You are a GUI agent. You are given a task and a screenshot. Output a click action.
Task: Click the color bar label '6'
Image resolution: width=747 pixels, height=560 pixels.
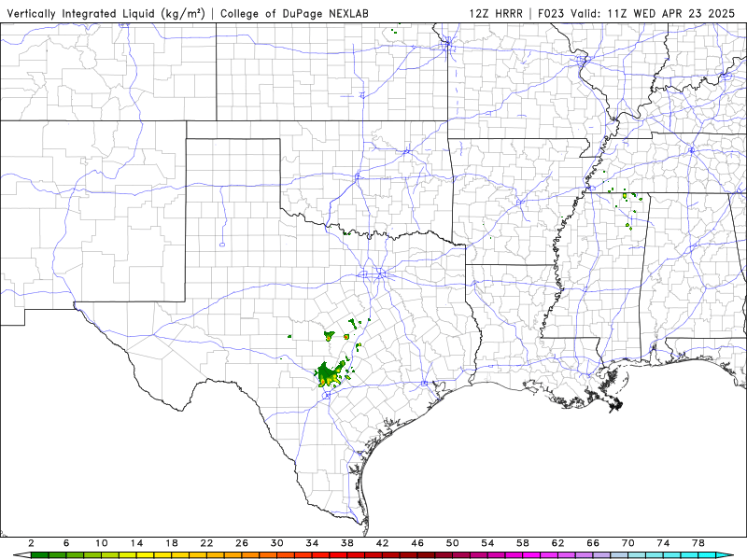[x=66, y=543]
